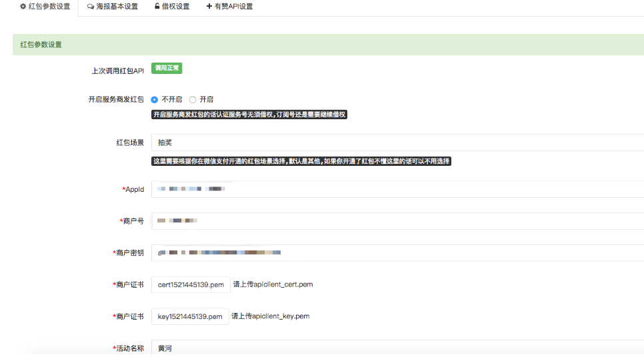Click the AppId input field
644x357 pixels.
pyautogui.click(x=397, y=189)
